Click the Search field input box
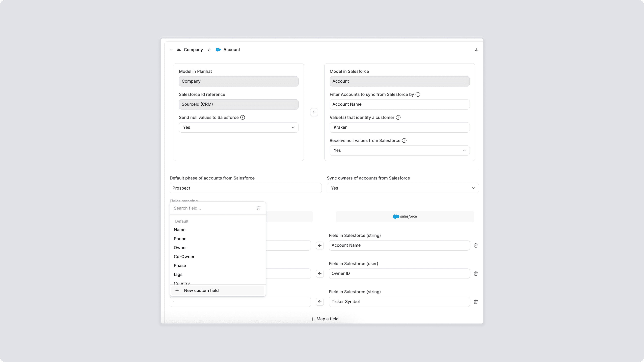Screen dimensions: 644x362 (x=212, y=208)
